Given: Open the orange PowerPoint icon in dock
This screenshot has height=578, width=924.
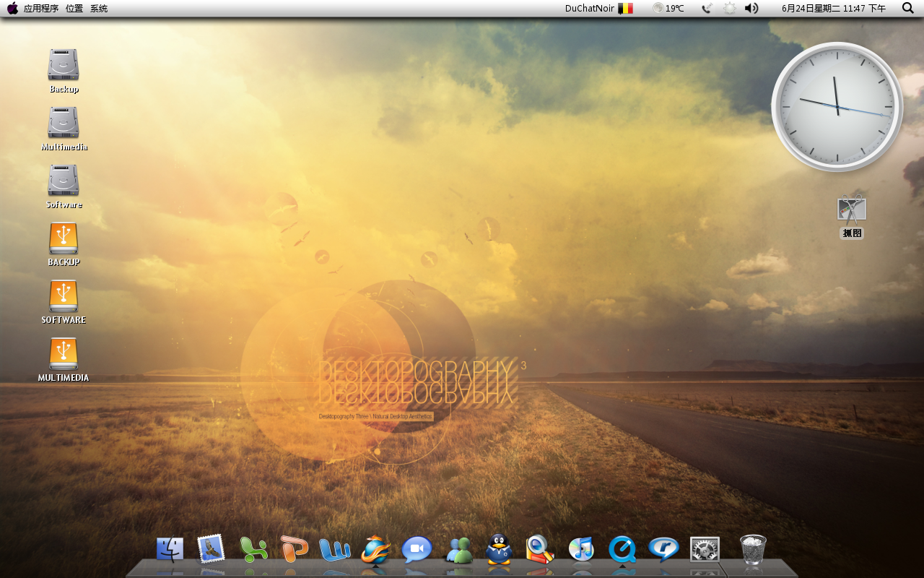Looking at the screenshot, I should tap(294, 549).
